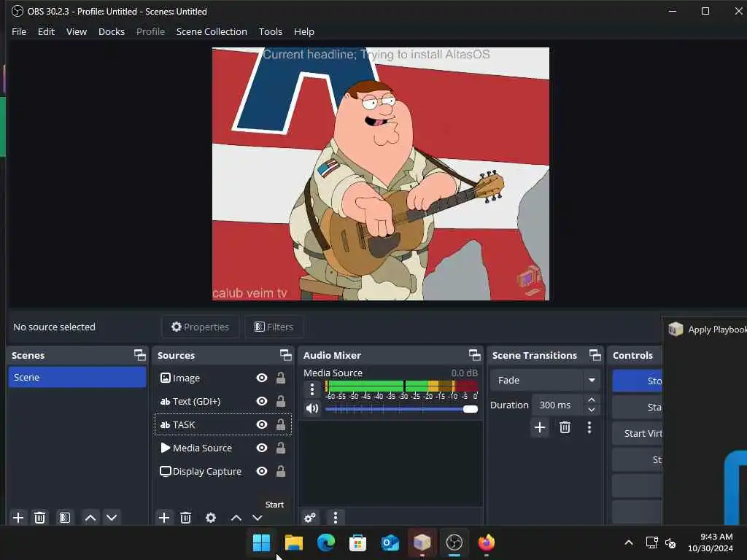The image size is (747, 560).
Task: Select the Display Capture source row
Action: [223, 472]
